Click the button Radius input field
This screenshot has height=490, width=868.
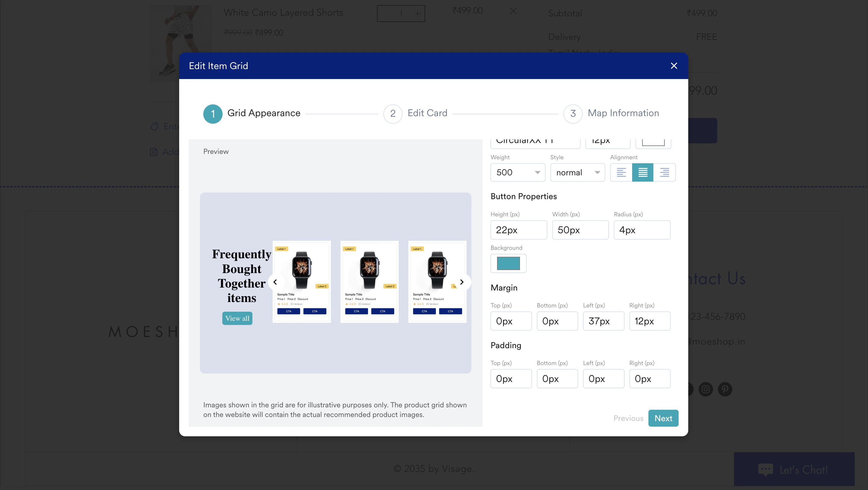(641, 230)
